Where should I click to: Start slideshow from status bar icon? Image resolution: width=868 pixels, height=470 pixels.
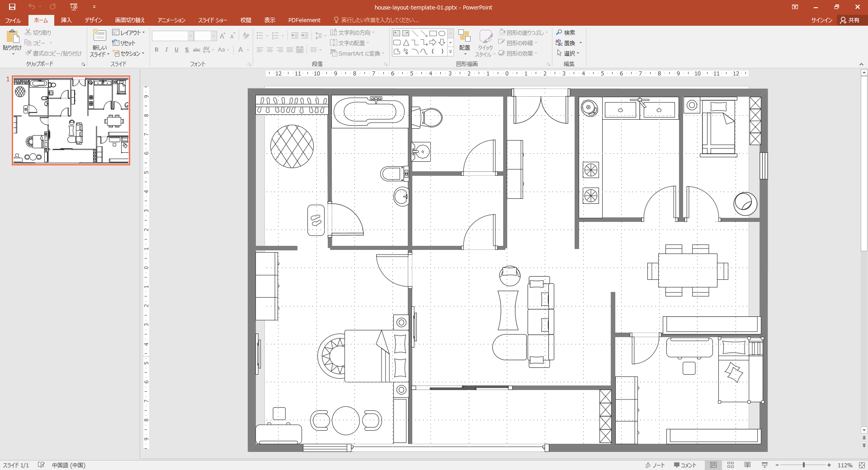pyautogui.click(x=764, y=465)
